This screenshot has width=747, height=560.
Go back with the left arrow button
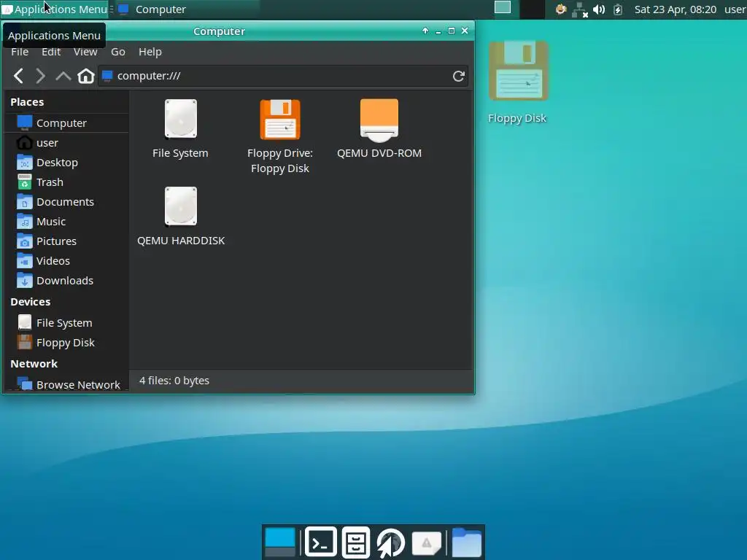tap(18, 76)
